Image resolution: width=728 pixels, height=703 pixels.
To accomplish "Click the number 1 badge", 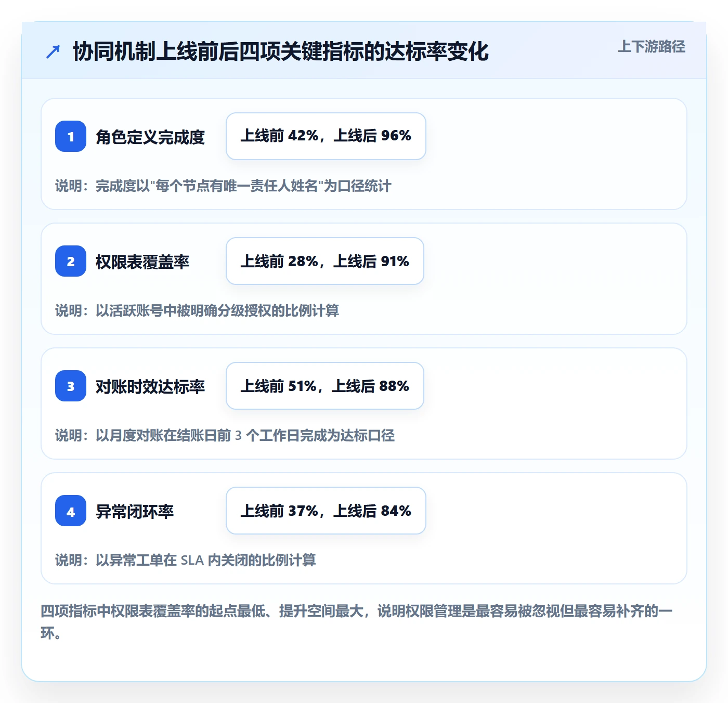I will (71, 136).
